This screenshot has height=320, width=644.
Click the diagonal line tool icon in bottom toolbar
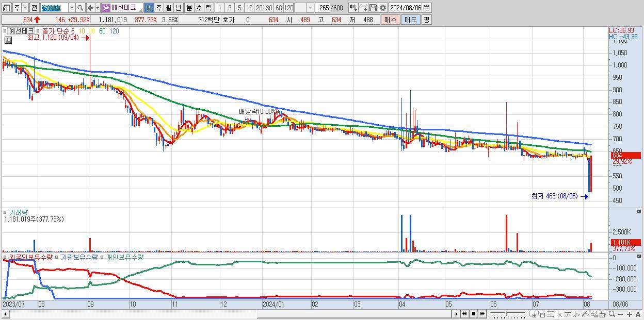tap(585, 314)
